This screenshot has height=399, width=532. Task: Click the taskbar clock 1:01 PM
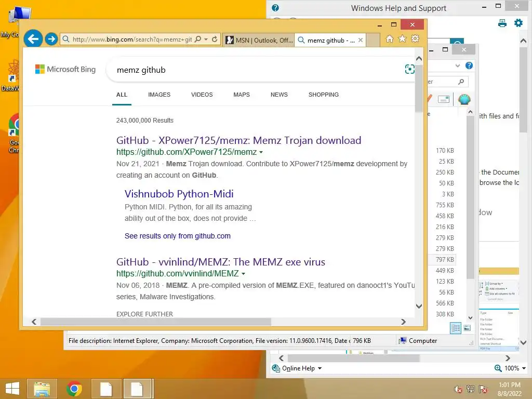click(x=509, y=385)
